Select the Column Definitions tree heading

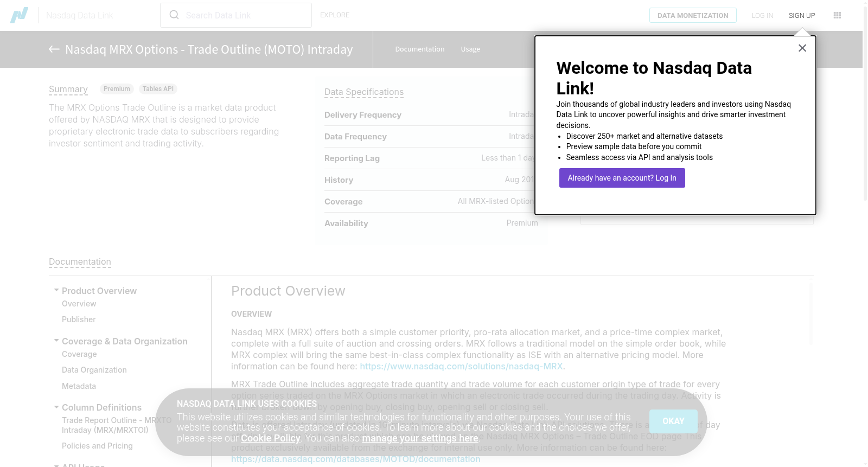[x=101, y=407]
